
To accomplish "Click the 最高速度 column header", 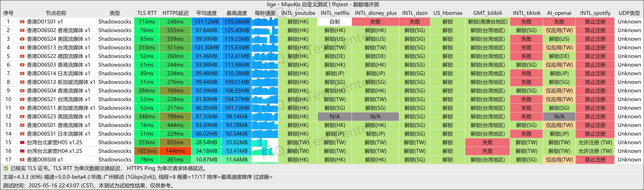I will coord(237,13).
